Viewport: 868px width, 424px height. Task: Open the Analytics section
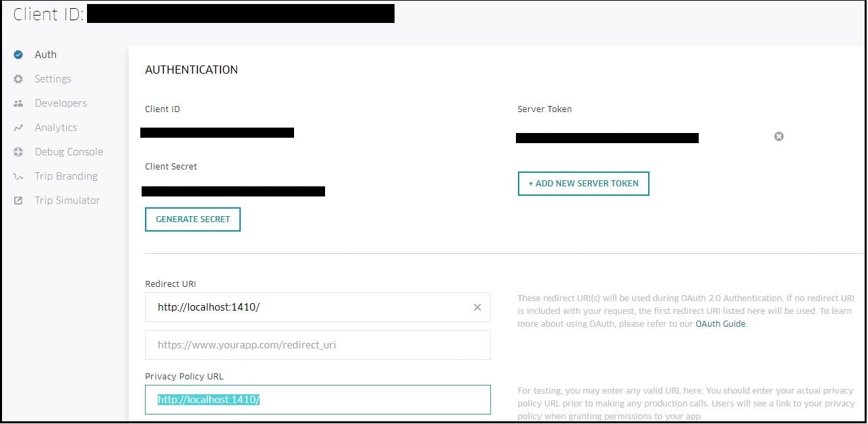tap(56, 128)
